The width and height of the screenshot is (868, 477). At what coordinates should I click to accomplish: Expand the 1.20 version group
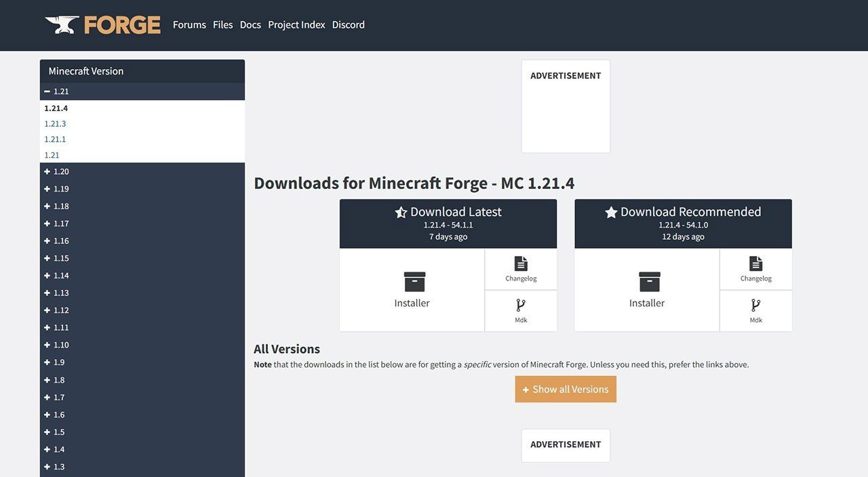[x=142, y=171]
